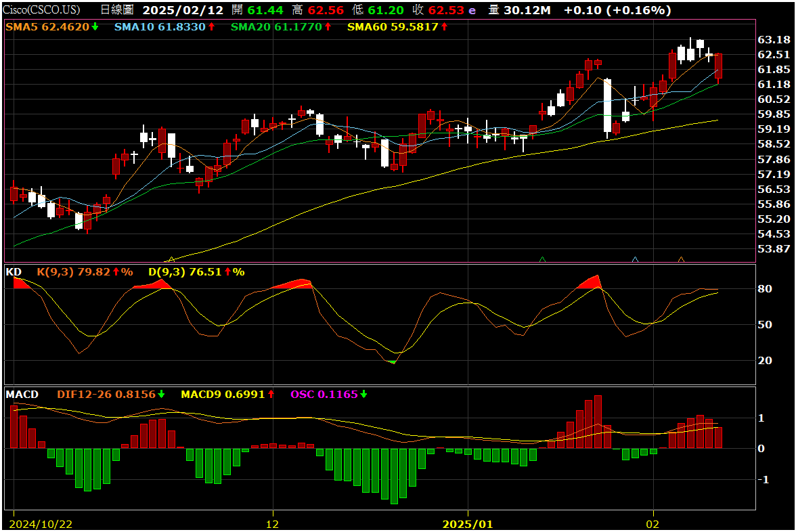Click the Cisco(CSCO.US) stock title
This screenshot has width=796, height=532.
[41, 10]
